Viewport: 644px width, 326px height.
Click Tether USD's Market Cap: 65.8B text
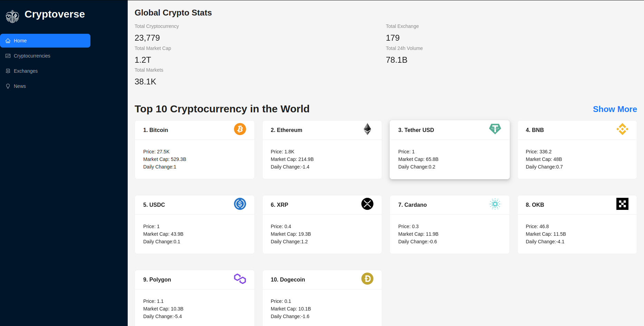click(x=418, y=159)
